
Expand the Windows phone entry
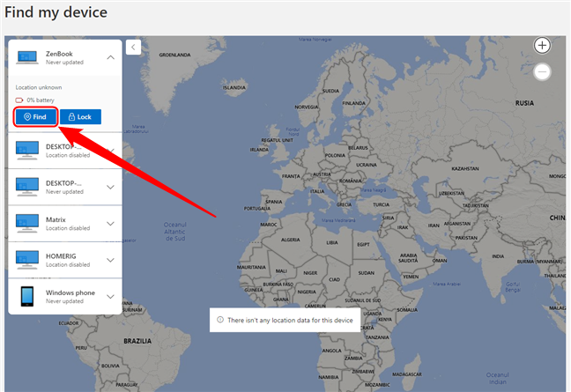tap(111, 297)
